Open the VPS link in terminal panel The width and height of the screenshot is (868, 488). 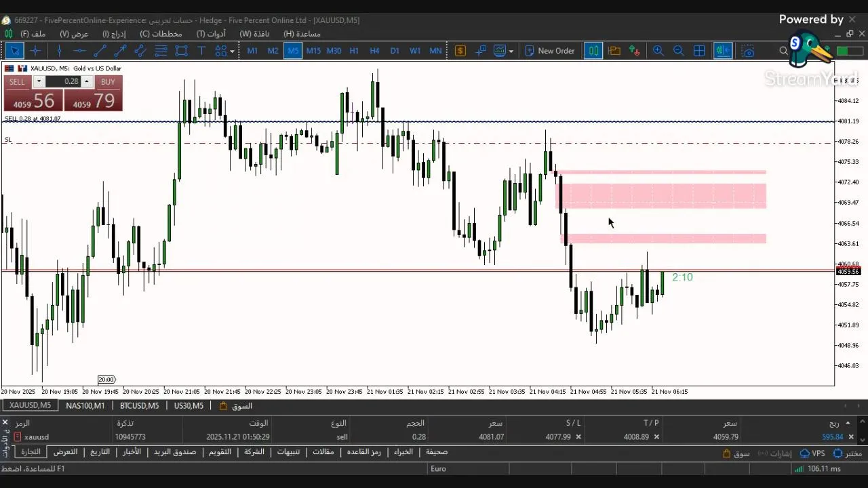click(812, 453)
